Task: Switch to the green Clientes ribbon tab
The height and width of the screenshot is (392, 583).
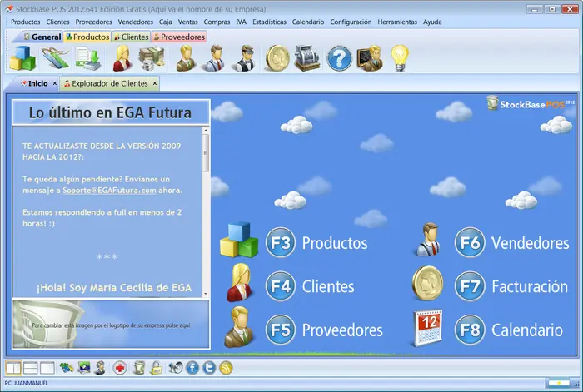Action: pos(131,37)
